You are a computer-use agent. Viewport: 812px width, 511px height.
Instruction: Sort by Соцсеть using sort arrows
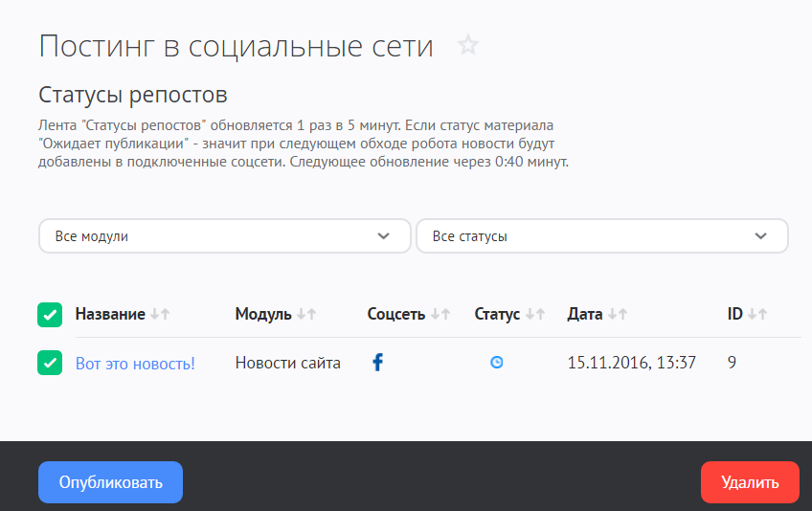click(440, 314)
